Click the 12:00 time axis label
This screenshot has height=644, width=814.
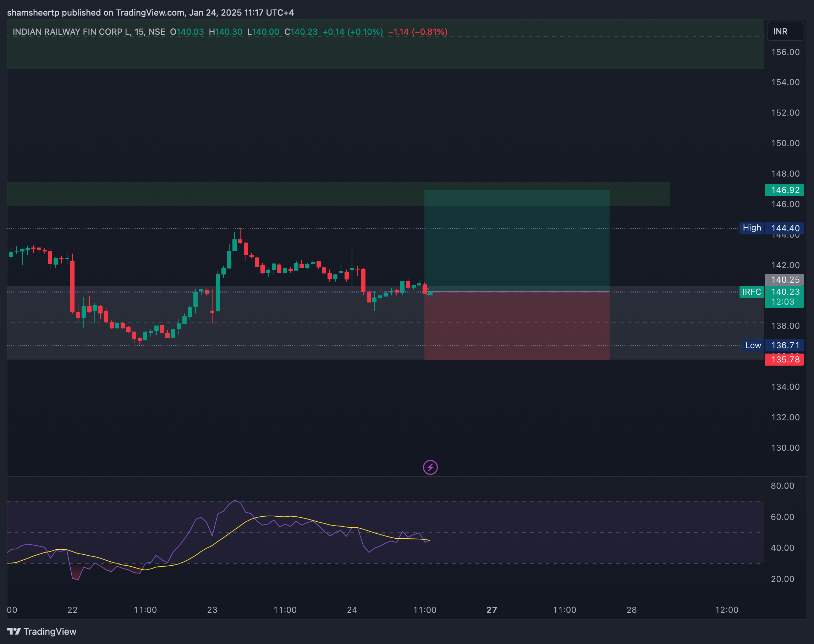tap(726, 610)
